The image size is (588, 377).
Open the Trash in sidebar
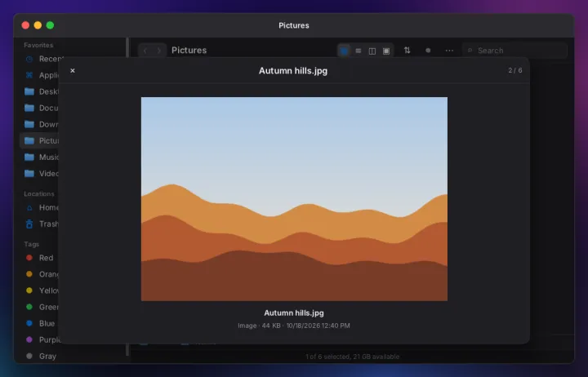click(x=39, y=224)
